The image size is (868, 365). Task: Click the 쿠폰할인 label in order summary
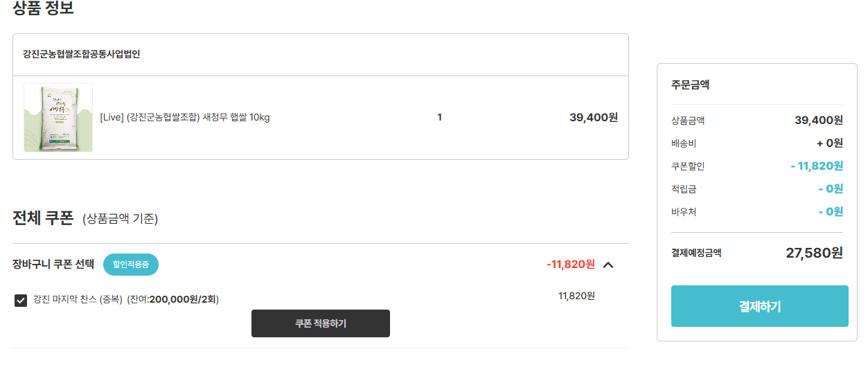(688, 166)
